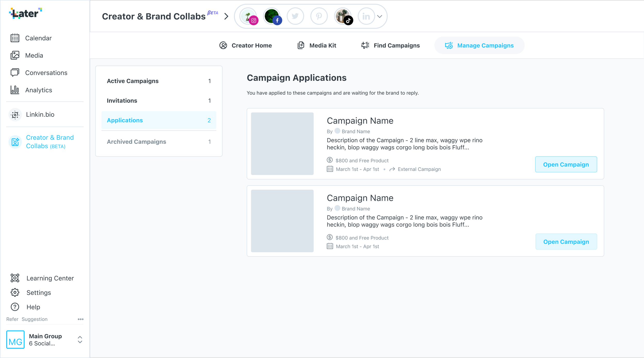Open the Learning Center icon
Screen dimensions: 644x358
15,278
